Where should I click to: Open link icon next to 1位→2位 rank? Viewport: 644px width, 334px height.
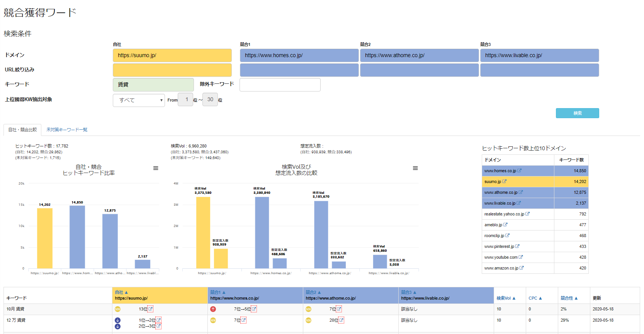158,320
